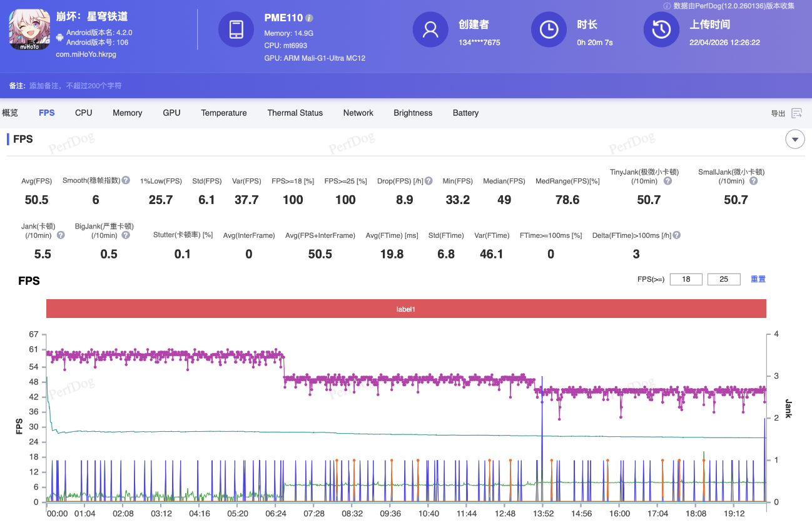812x522 pixels.
Task: Click the 重置 reset link
Action: 758,279
